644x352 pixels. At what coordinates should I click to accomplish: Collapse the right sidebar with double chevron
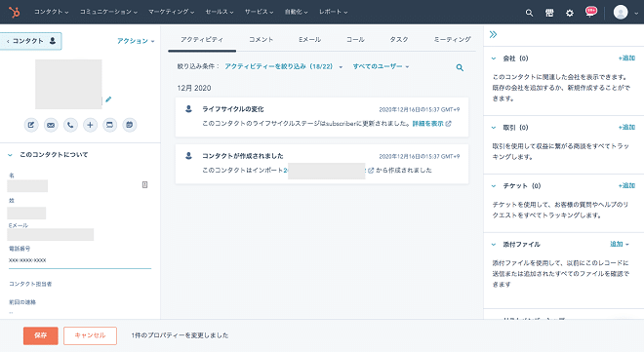pos(494,34)
